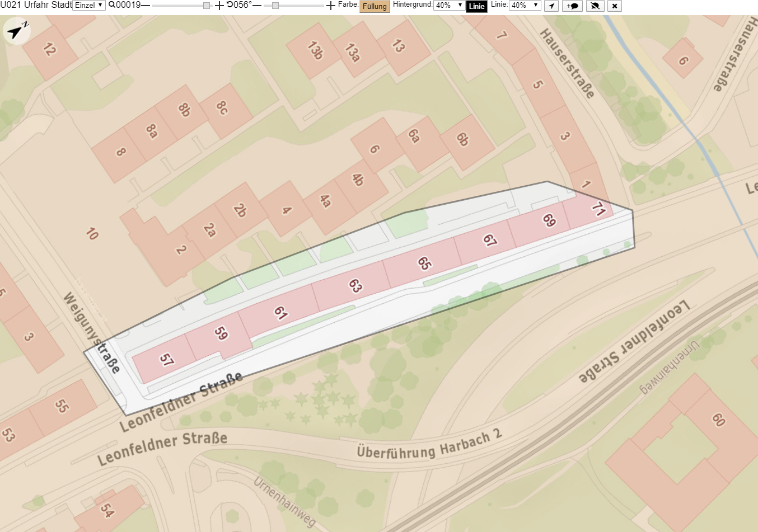Click building 57 in highlighted block
Image resolution: width=758 pixels, height=532 pixels.
[x=166, y=359]
